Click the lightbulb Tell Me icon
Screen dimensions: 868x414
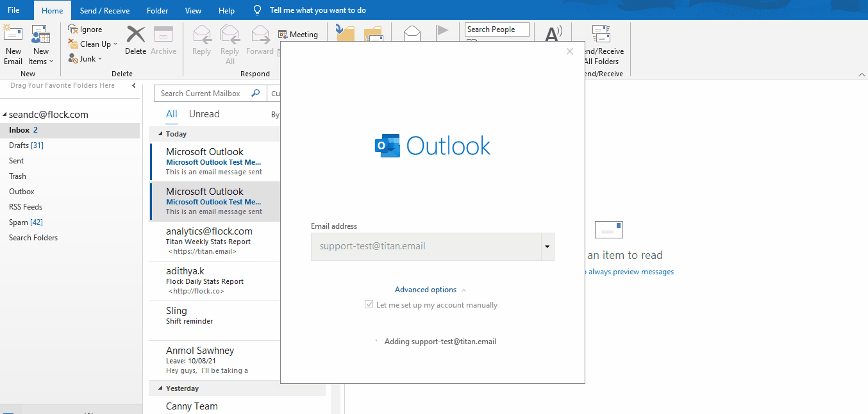pos(258,10)
